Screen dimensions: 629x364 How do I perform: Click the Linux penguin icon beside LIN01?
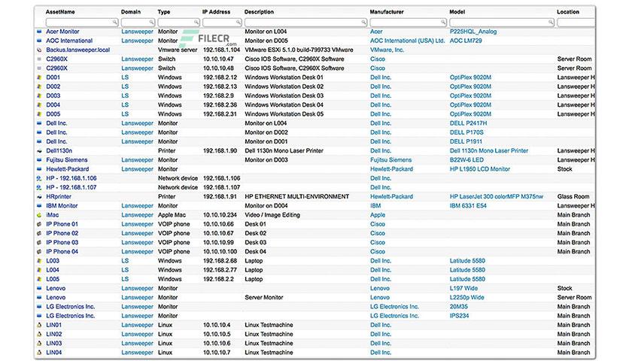pos(39,325)
